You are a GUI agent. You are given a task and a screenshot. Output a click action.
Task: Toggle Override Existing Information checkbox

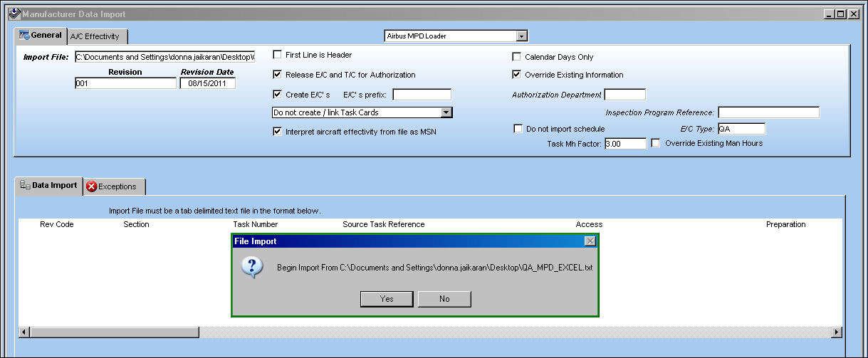pos(517,74)
